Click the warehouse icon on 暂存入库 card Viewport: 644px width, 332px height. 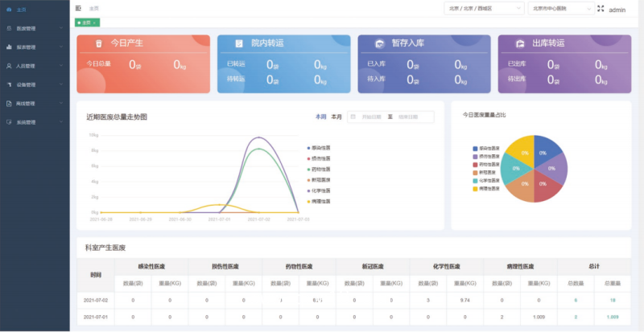pyautogui.click(x=377, y=43)
